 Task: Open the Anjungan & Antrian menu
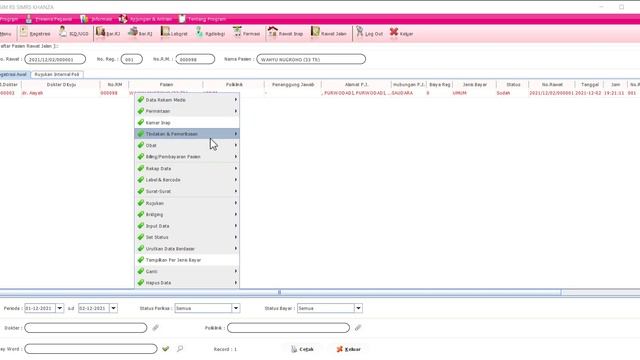[x=146, y=19]
